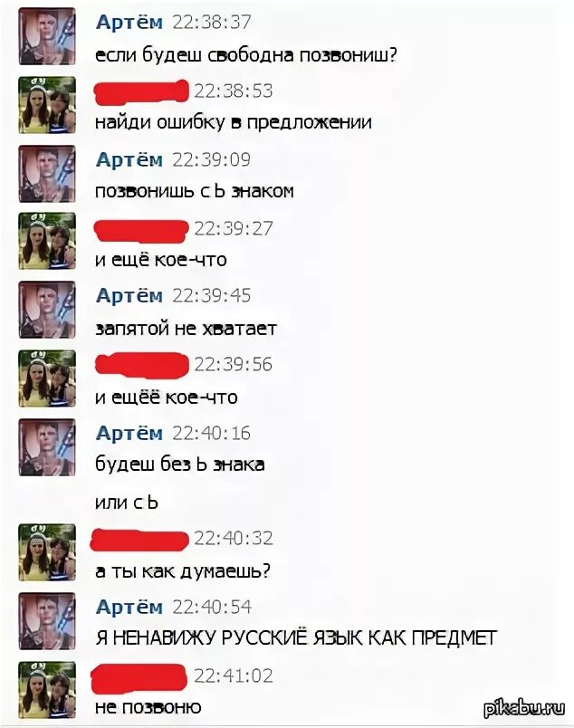Click Артём's avatar at 22:39:45
The image size is (574, 728).
tap(47, 310)
